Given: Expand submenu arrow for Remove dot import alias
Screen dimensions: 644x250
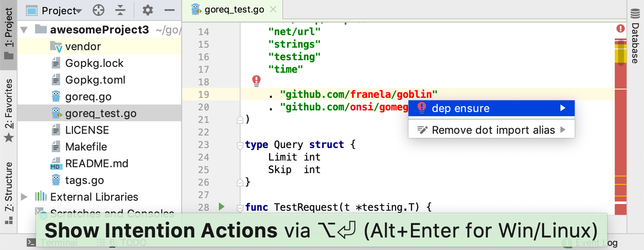Looking at the screenshot, I should click(563, 130).
